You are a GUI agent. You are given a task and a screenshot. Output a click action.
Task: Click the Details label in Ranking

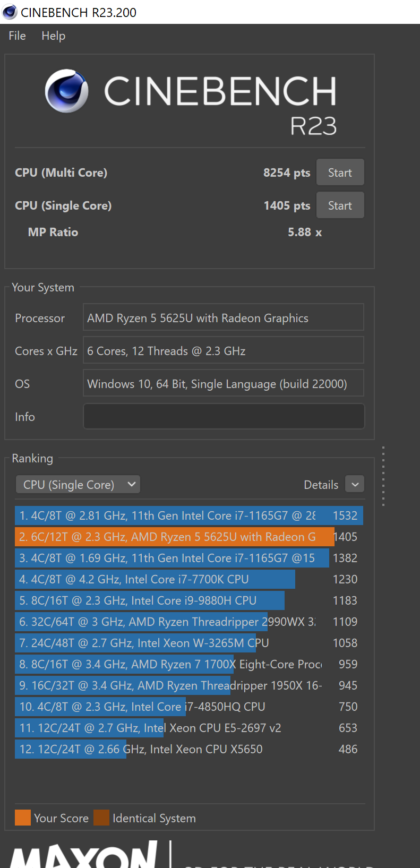(321, 485)
